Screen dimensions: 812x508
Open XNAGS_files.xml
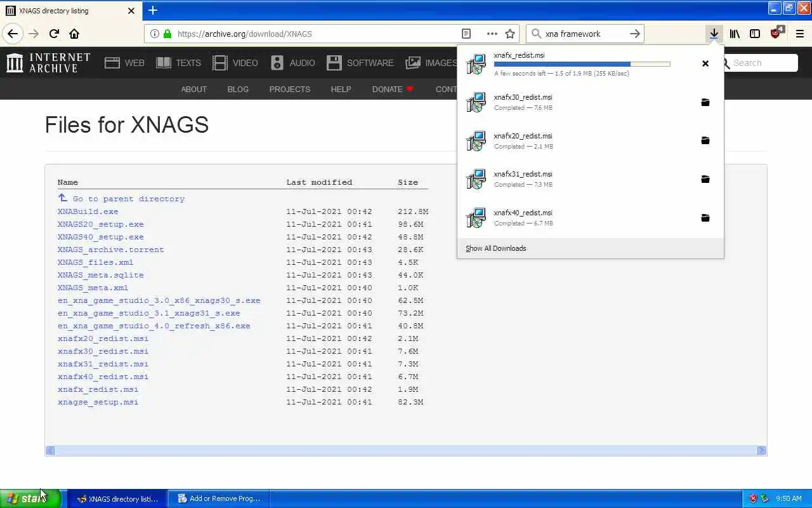[x=95, y=262]
